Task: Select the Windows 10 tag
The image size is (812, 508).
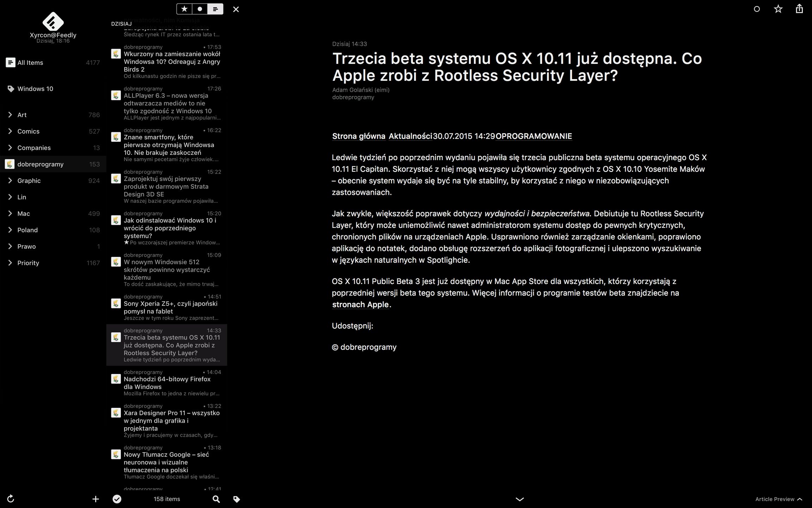Action: (35, 89)
